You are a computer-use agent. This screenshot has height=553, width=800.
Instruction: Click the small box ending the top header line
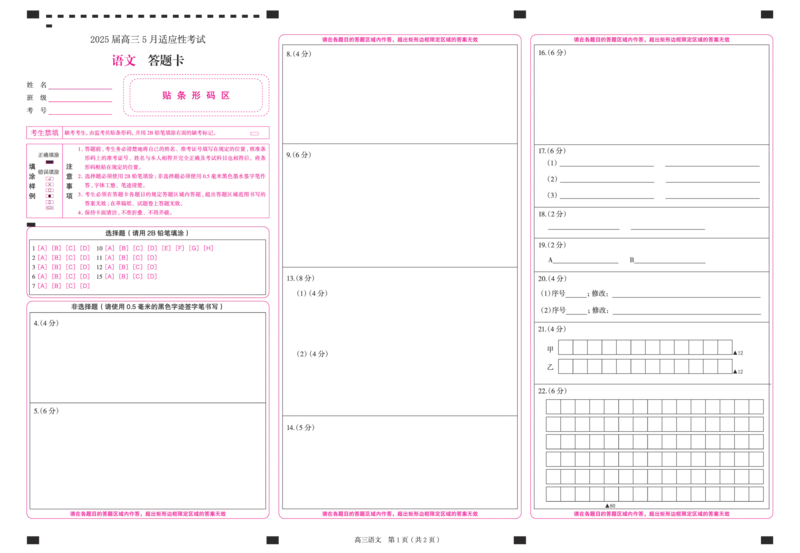click(518, 15)
